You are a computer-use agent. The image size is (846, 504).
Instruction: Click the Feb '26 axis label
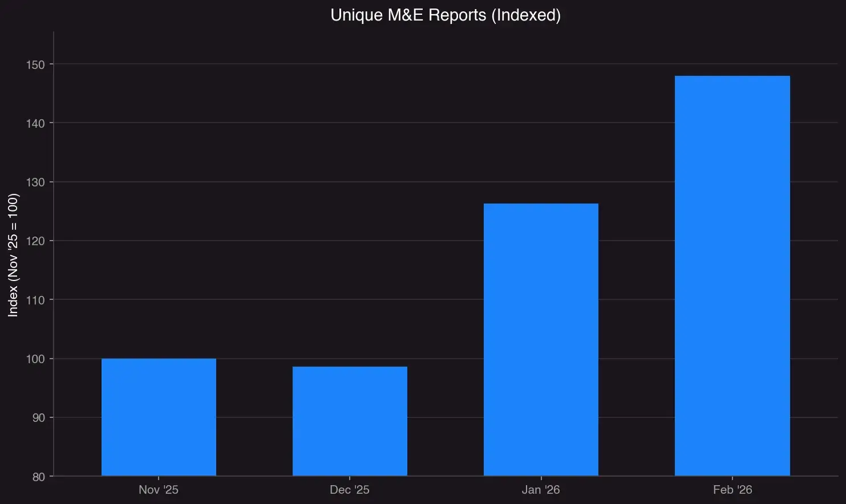732,489
